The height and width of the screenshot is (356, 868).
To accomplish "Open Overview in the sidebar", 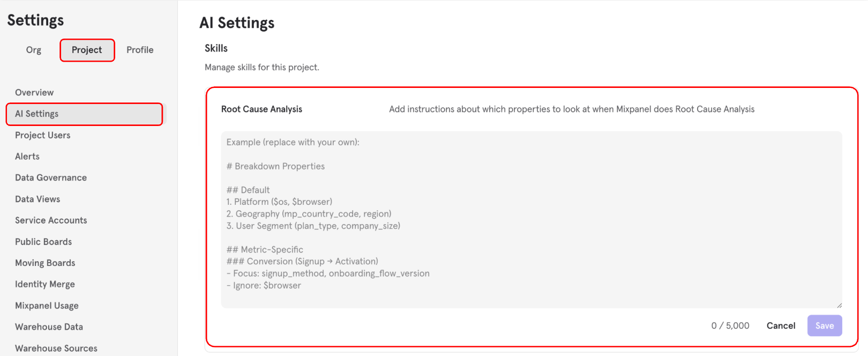I will pyautogui.click(x=34, y=92).
